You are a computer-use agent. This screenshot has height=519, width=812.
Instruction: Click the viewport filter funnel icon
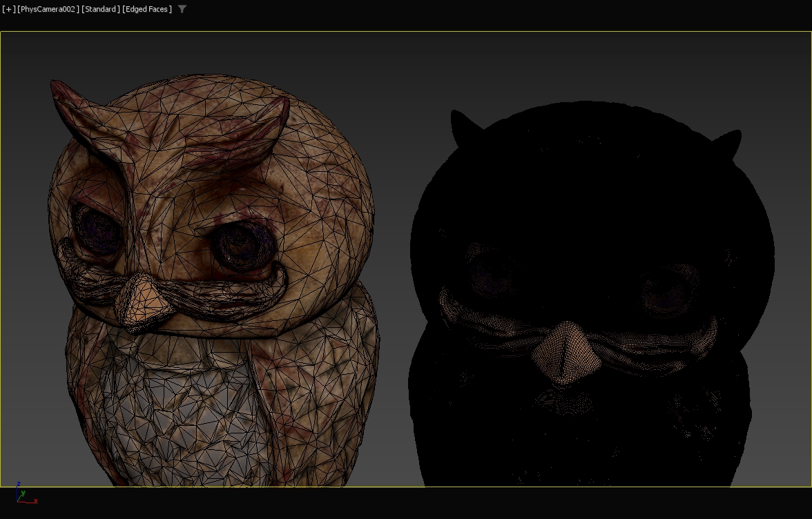[x=182, y=9]
